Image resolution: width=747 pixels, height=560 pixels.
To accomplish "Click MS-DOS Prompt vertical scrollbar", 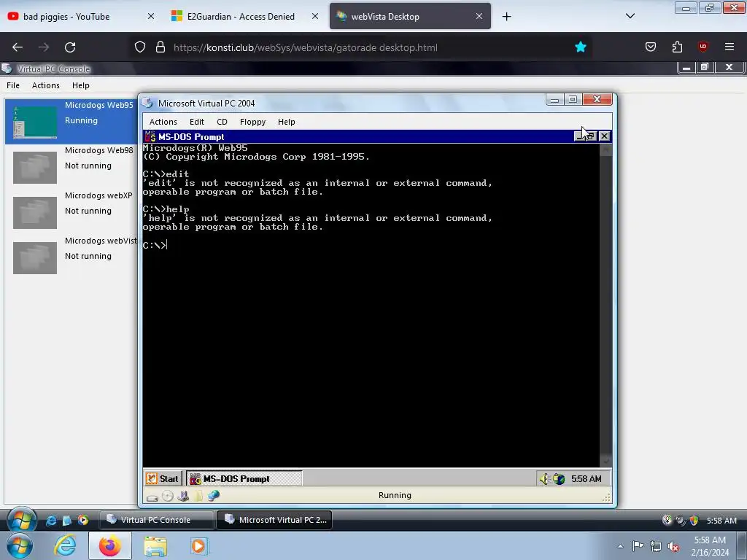I will click(x=606, y=305).
